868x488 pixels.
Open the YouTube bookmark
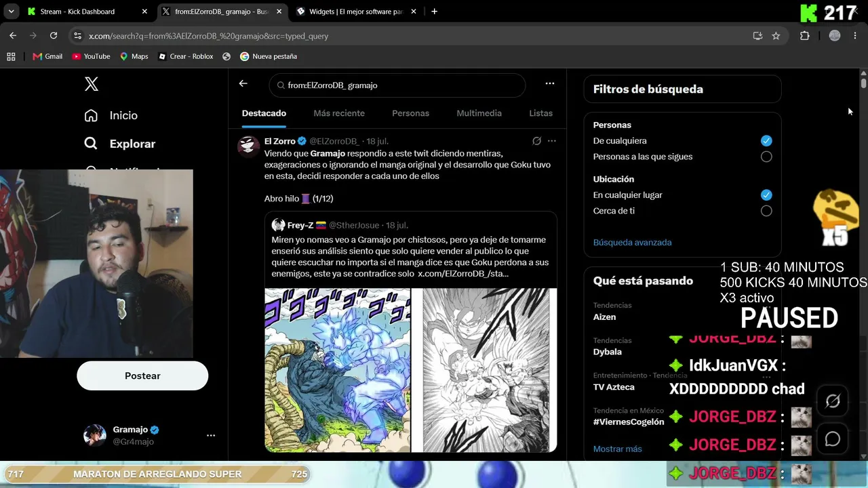(x=91, y=56)
